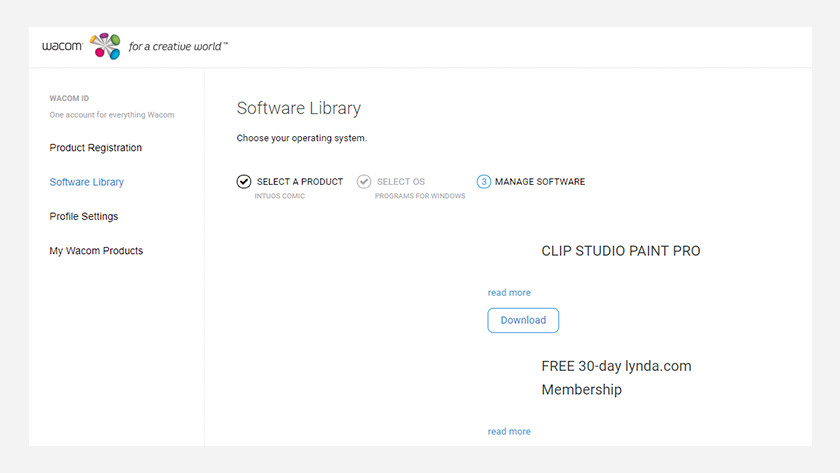The width and height of the screenshot is (840, 473).
Task: Go to Software Library in the sidebar
Action: pos(87,182)
